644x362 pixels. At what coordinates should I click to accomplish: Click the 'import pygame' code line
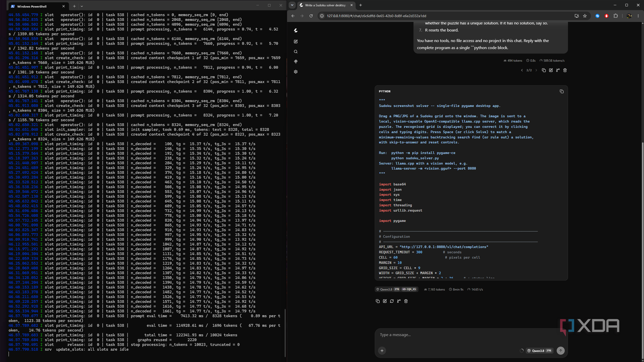[392, 221]
